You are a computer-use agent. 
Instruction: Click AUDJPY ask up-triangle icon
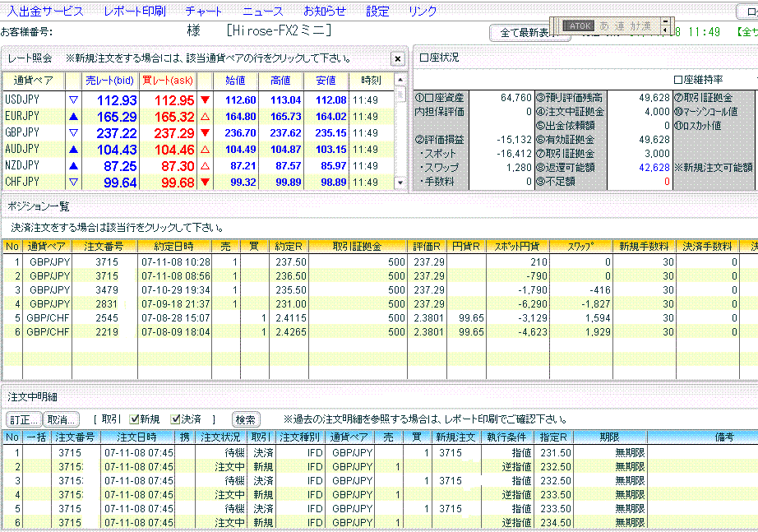click(x=205, y=150)
